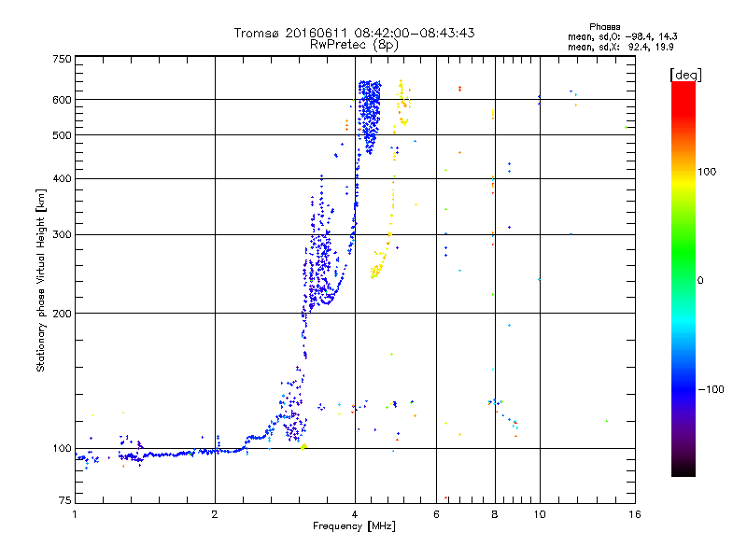
Task: Click the y-axis label '750'
Action: (x=63, y=59)
